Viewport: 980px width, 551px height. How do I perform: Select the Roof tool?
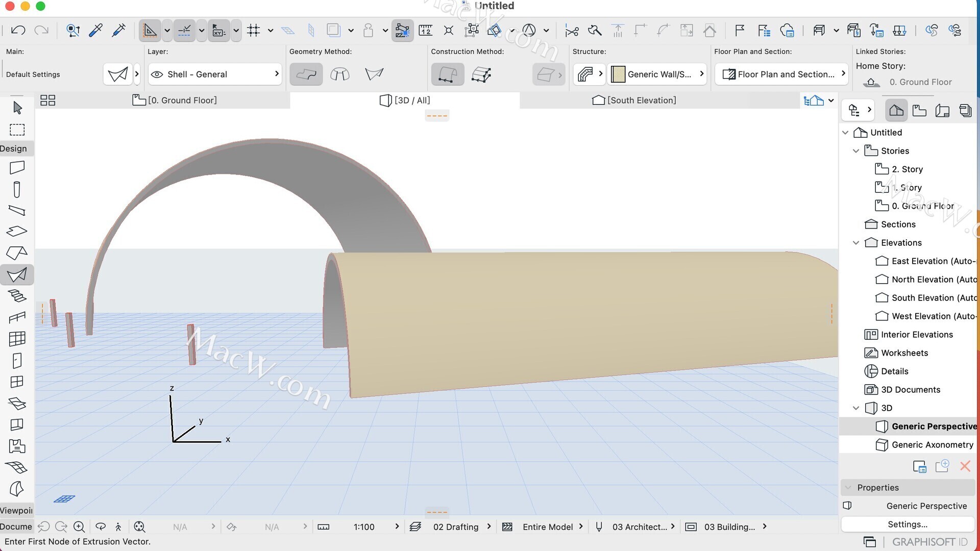tap(17, 253)
